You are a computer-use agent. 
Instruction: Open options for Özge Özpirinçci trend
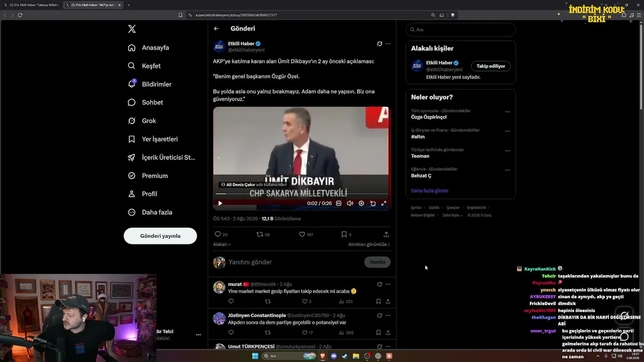507,112
